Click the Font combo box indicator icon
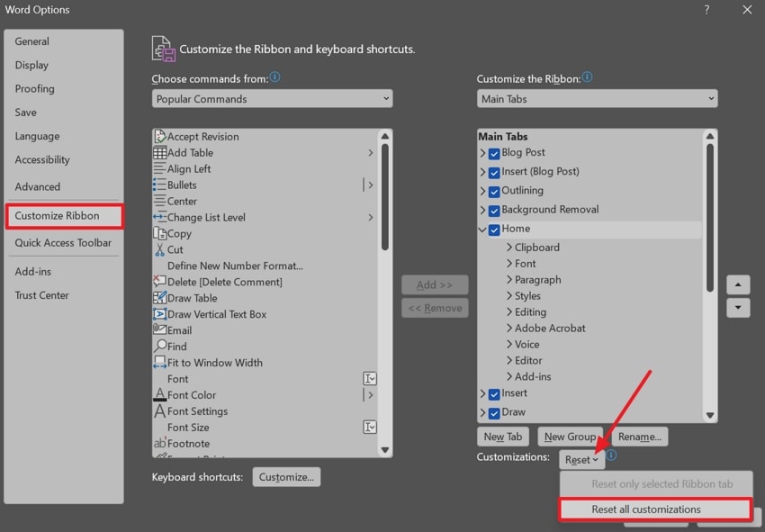The width and height of the screenshot is (765, 532). coord(370,378)
